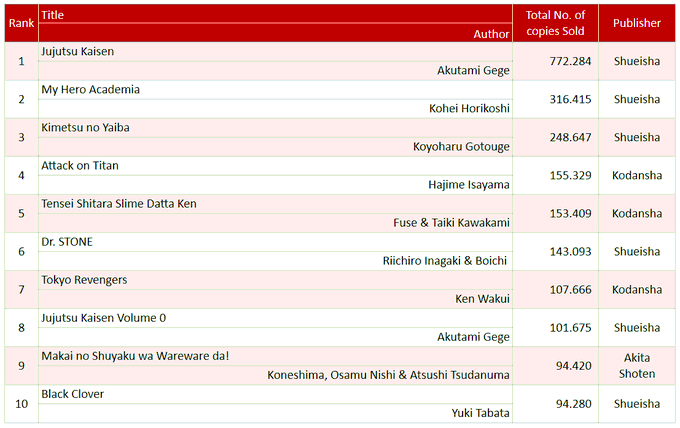Viewport: 680px width, 428px height.
Task: Select the Dr. STONE title cell
Action: 275,242
